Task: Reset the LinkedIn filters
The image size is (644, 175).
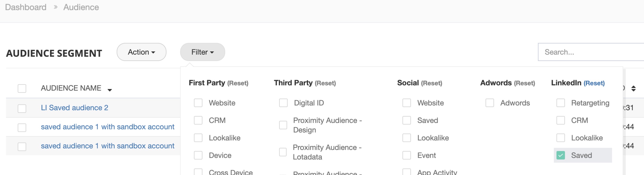Action: [x=594, y=83]
